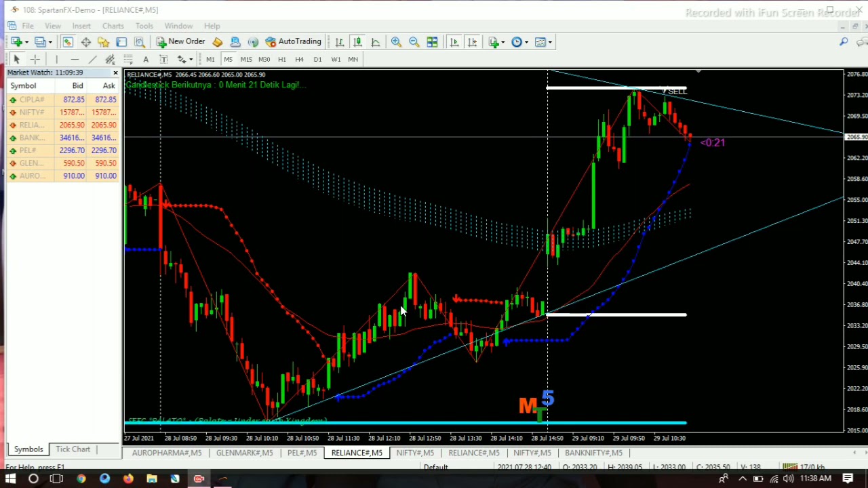The width and height of the screenshot is (868, 488).
Task: Expand the Profiles dropdown arrow
Action: pos(50,42)
